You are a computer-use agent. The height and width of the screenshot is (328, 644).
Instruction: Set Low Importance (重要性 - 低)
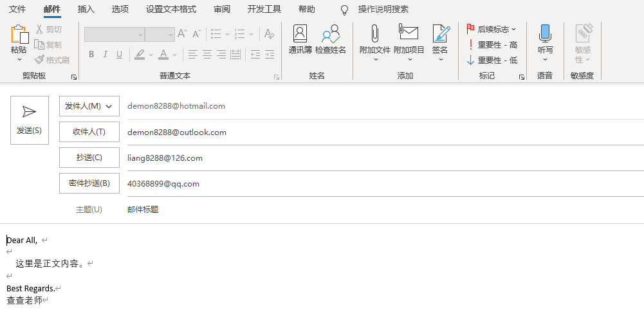(x=492, y=60)
